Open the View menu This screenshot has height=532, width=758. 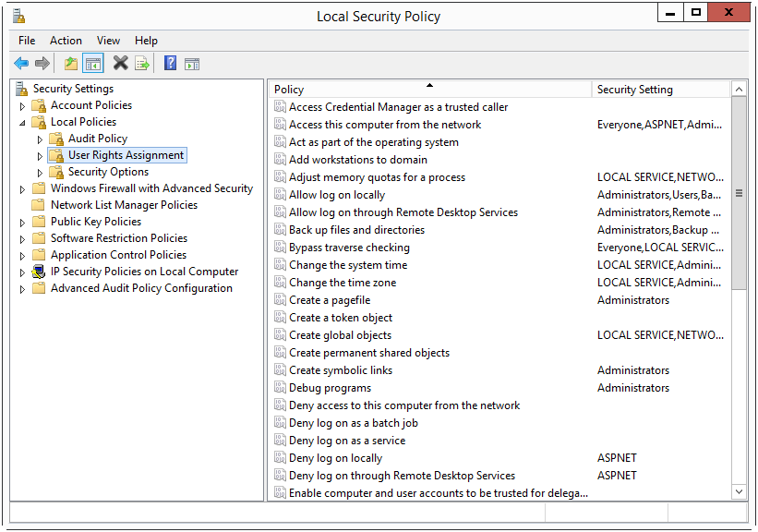(108, 41)
